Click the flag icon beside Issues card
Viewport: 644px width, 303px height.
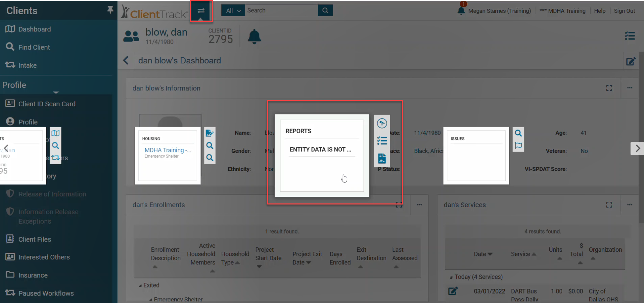point(518,146)
